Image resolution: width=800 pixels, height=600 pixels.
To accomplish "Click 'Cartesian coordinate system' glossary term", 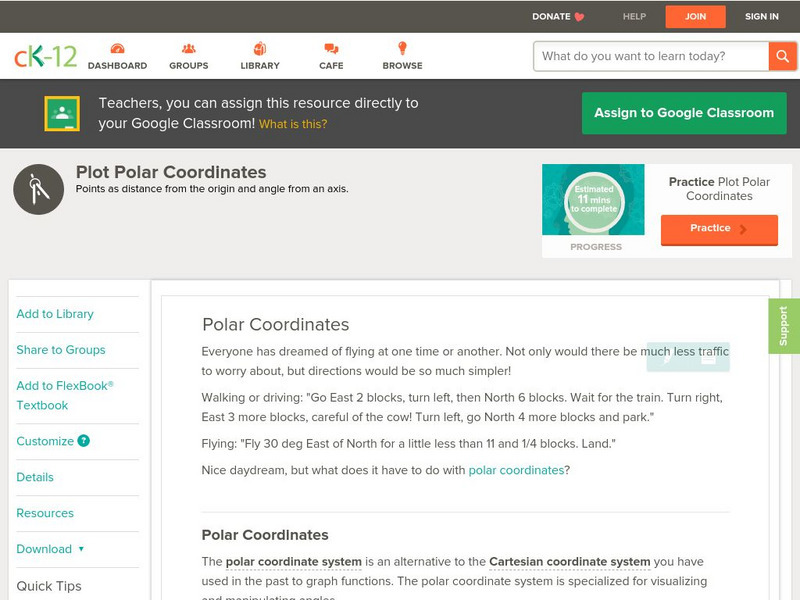I will [x=569, y=562].
